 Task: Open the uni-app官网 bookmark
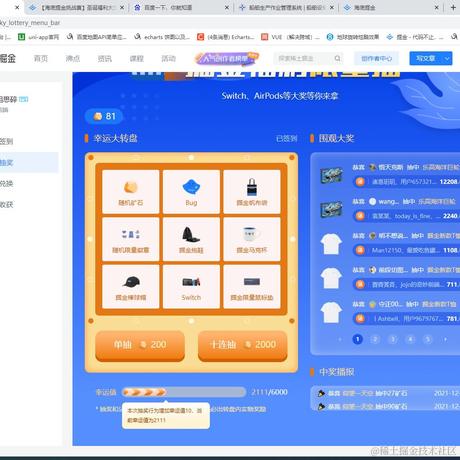tap(39, 37)
